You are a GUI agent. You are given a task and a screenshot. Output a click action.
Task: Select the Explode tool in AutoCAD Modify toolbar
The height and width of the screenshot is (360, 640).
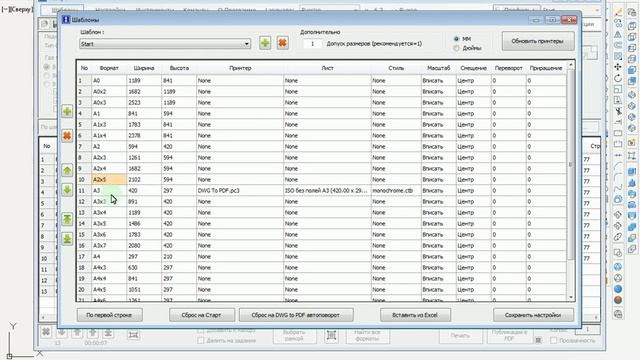click(x=618, y=199)
